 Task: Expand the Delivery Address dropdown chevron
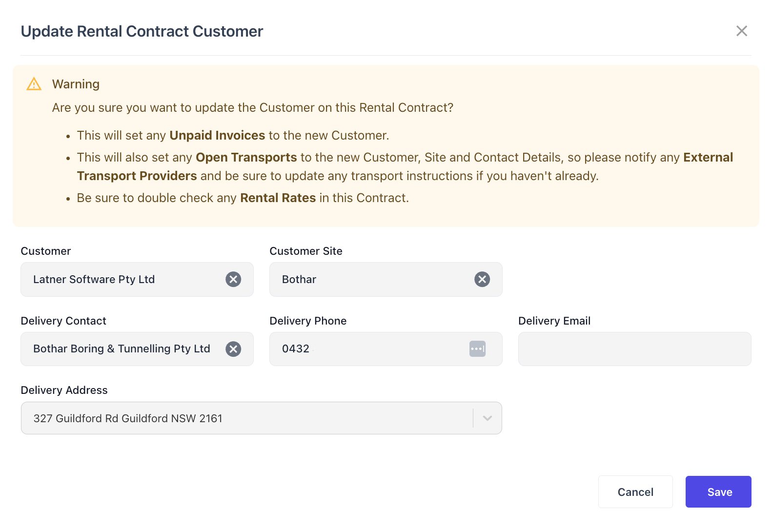coord(487,418)
